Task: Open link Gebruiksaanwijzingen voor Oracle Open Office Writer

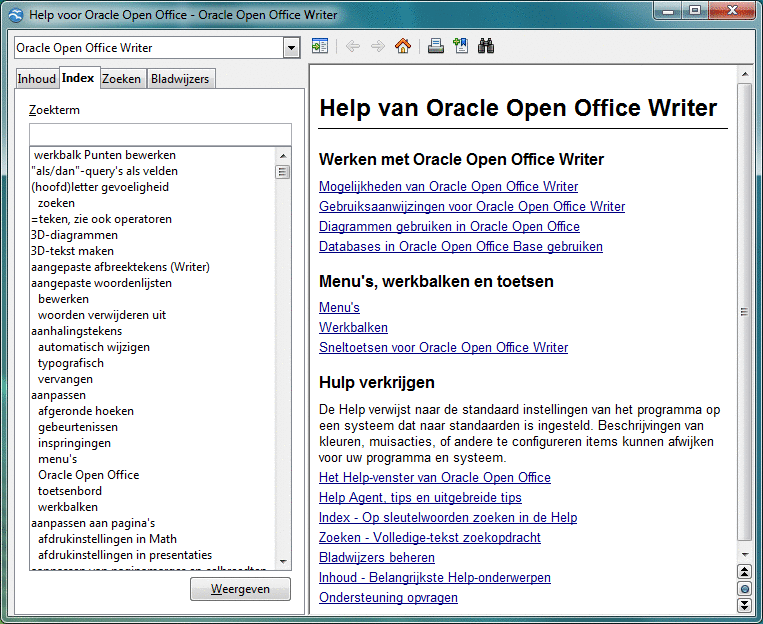Action: click(472, 206)
